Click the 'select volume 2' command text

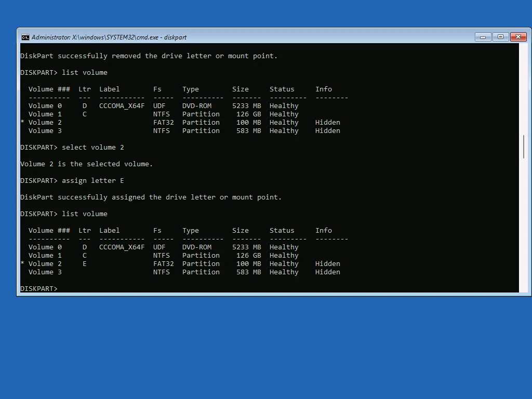92,147
